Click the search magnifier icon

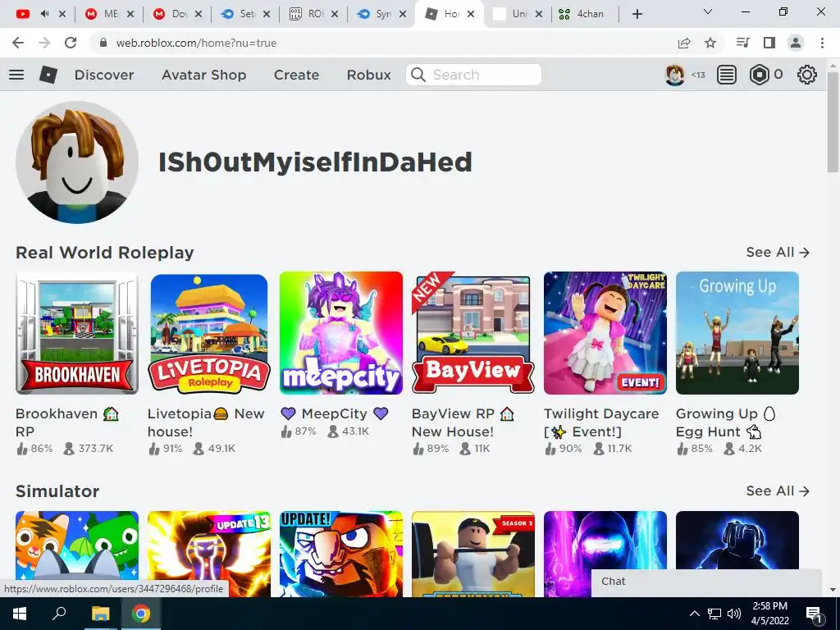point(418,75)
